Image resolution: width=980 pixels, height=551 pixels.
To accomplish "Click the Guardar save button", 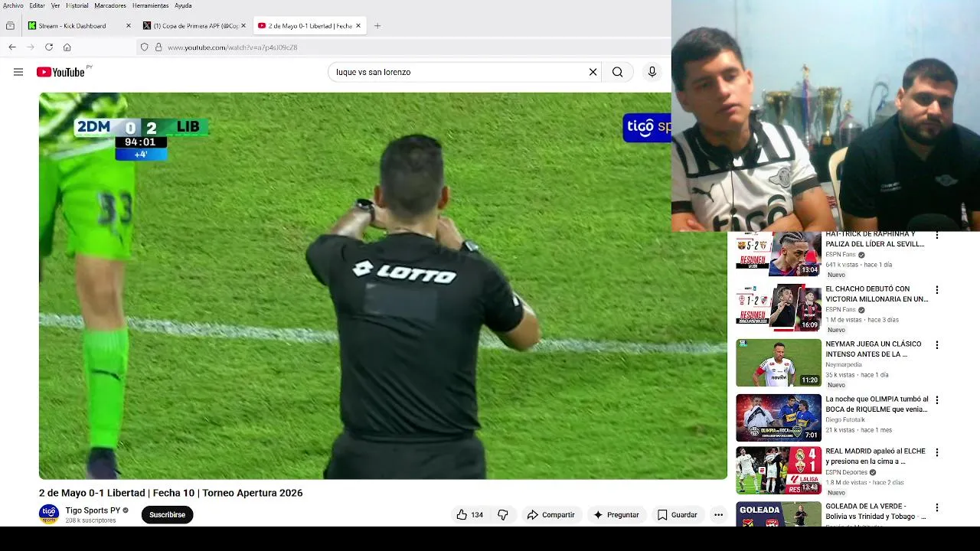I will pos(678,515).
